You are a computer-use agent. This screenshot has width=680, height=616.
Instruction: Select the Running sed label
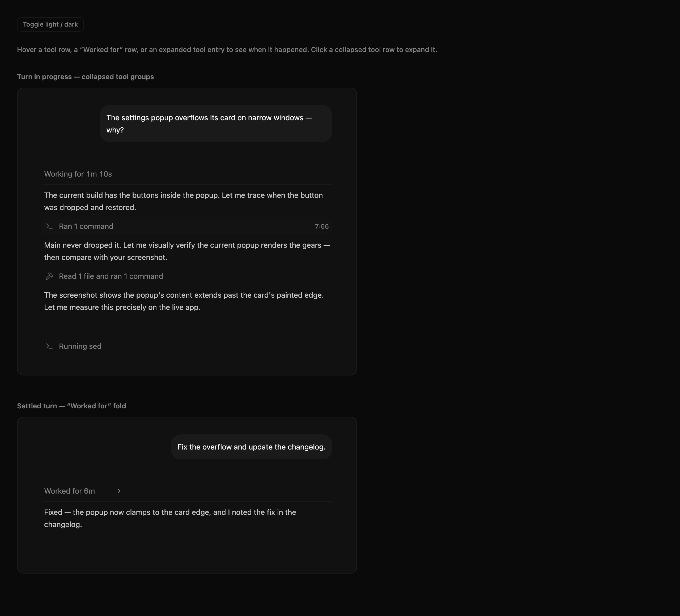pyautogui.click(x=80, y=346)
